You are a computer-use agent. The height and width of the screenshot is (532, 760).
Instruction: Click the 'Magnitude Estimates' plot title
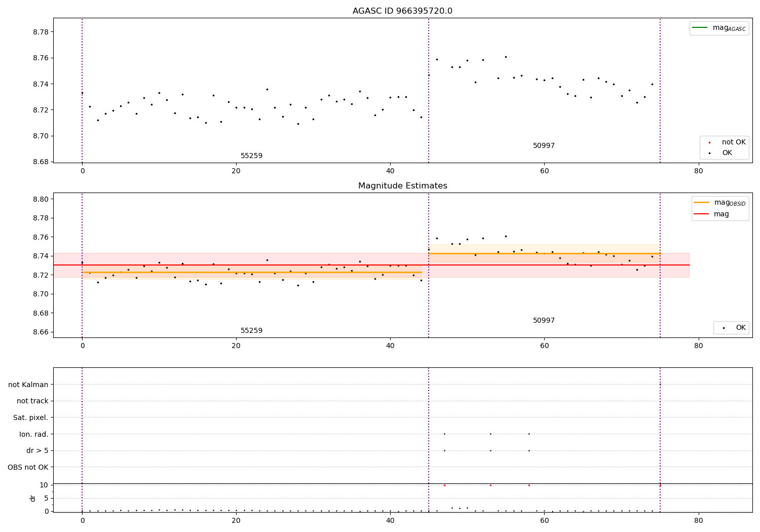tap(402, 186)
